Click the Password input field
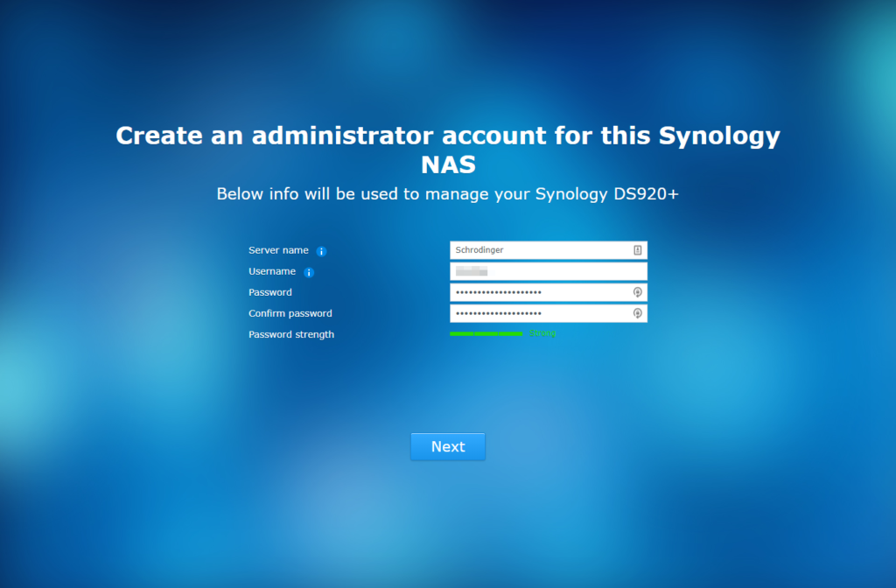The image size is (896, 588). coord(549,292)
